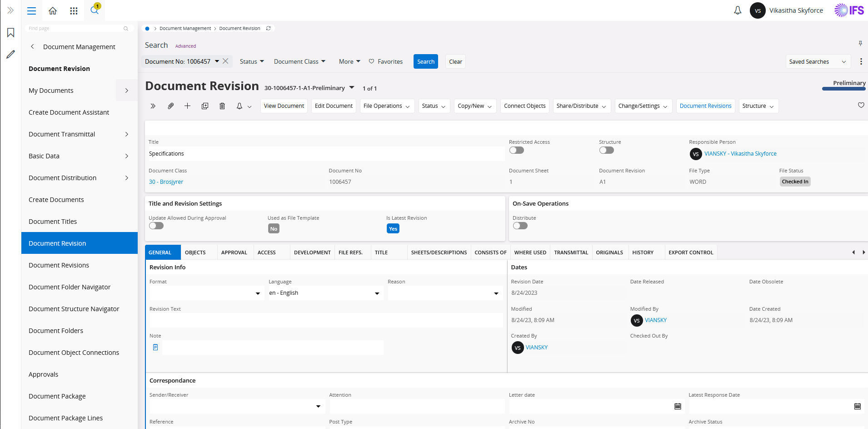Screen dimensions: 868x429
Task: Open the HISTORY tab
Action: point(643,252)
